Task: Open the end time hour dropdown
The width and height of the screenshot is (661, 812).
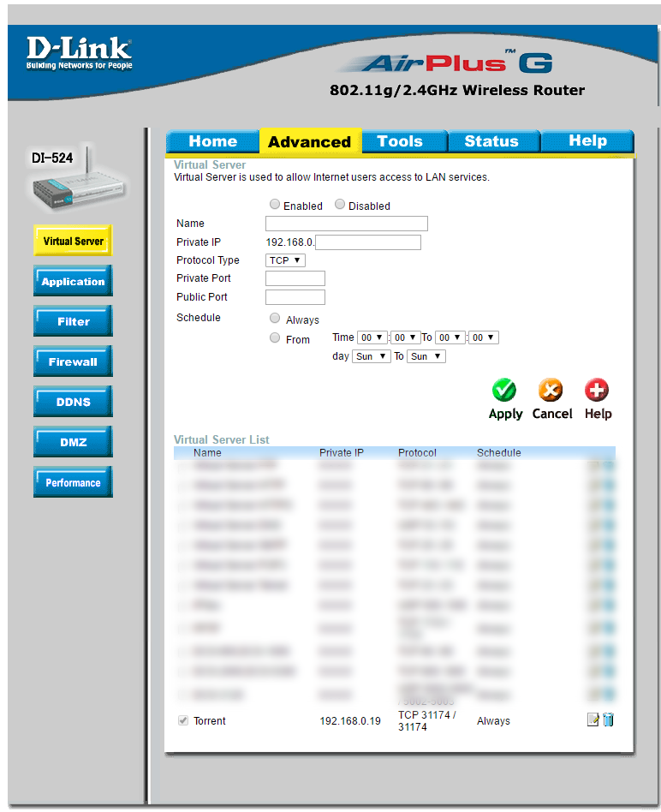Action: tap(450, 337)
